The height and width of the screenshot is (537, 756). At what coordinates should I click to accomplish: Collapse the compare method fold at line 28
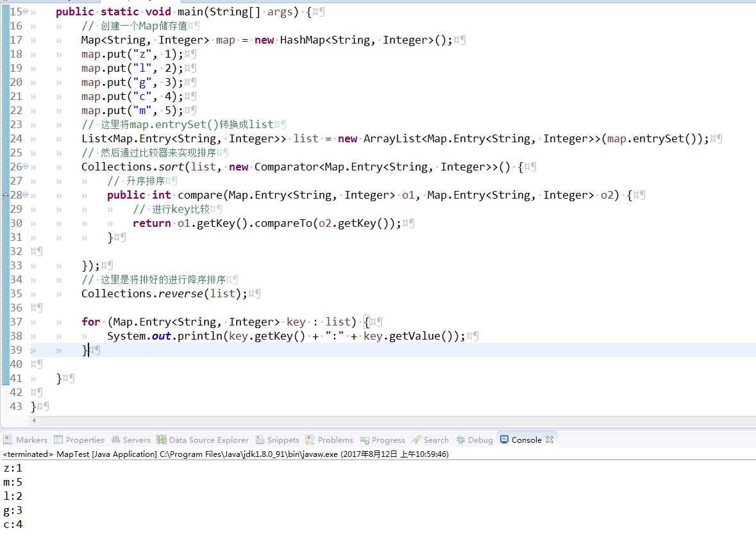point(25,195)
